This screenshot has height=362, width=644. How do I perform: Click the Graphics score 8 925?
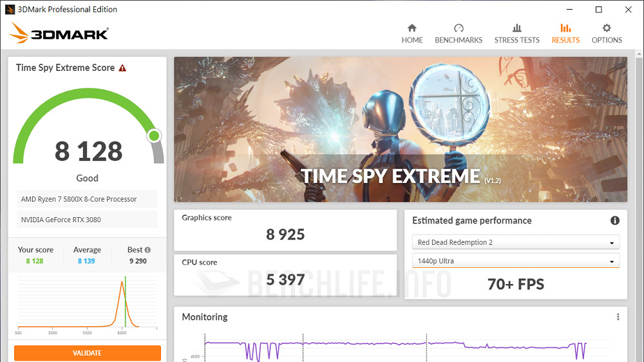click(285, 234)
